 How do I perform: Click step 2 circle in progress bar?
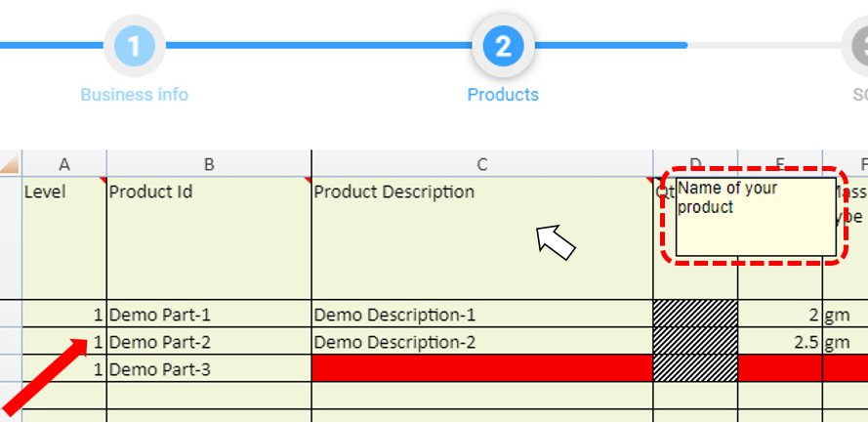pos(502,46)
